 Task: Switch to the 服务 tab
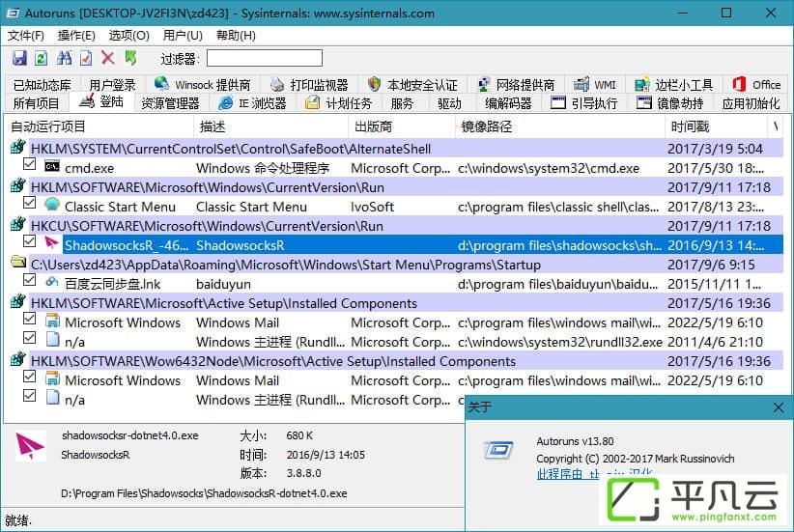[402, 103]
